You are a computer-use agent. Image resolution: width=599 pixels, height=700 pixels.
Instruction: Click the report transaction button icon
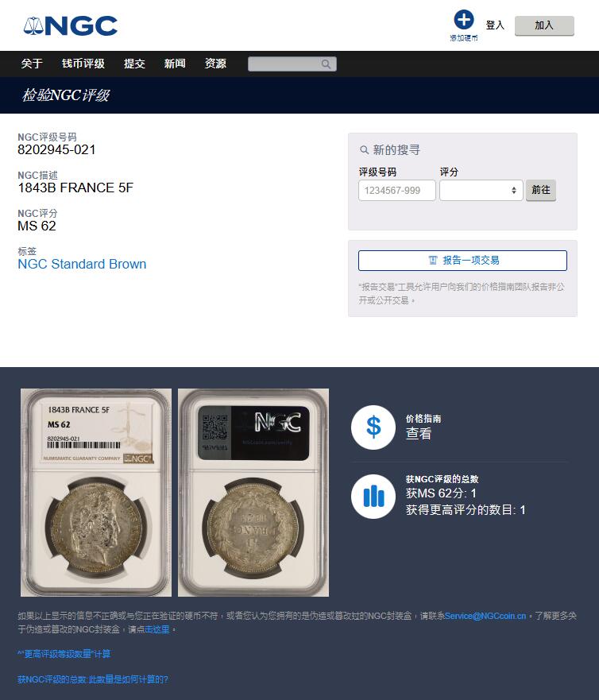pyautogui.click(x=432, y=261)
